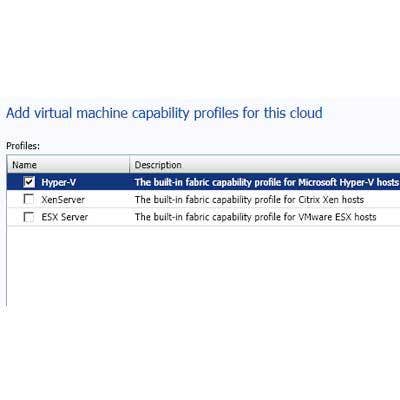Select the ESX Server name label

point(65,217)
